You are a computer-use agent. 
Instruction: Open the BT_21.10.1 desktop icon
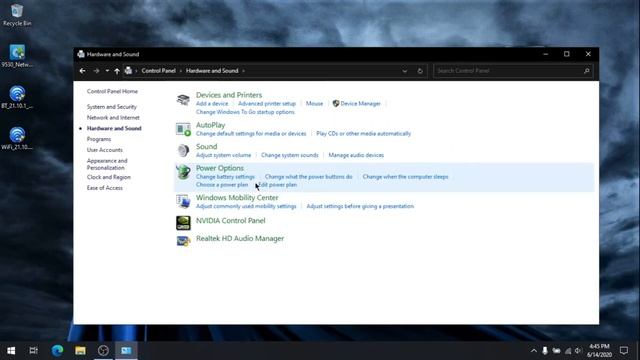coord(17,98)
